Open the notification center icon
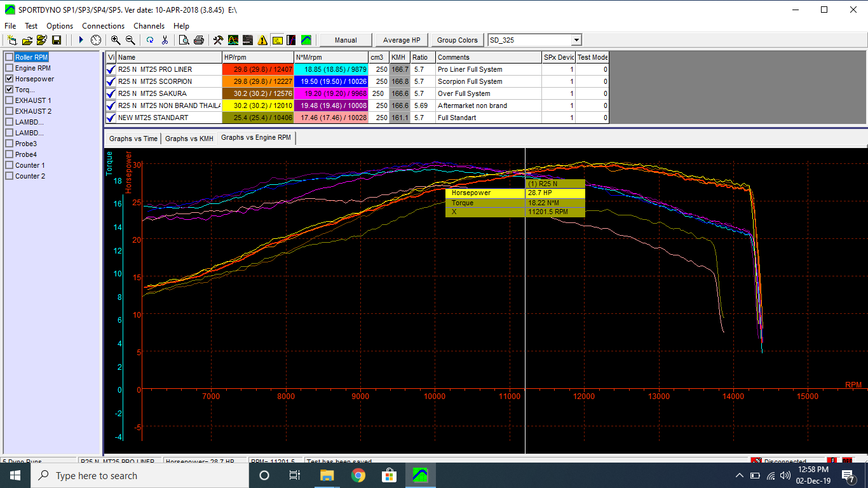Image resolution: width=868 pixels, height=488 pixels. pyautogui.click(x=848, y=475)
